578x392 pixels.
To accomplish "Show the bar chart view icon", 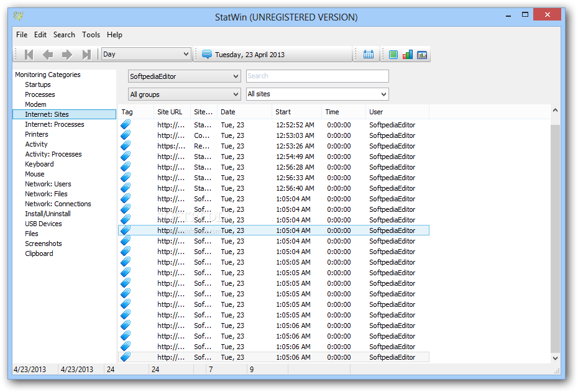I will tap(408, 55).
